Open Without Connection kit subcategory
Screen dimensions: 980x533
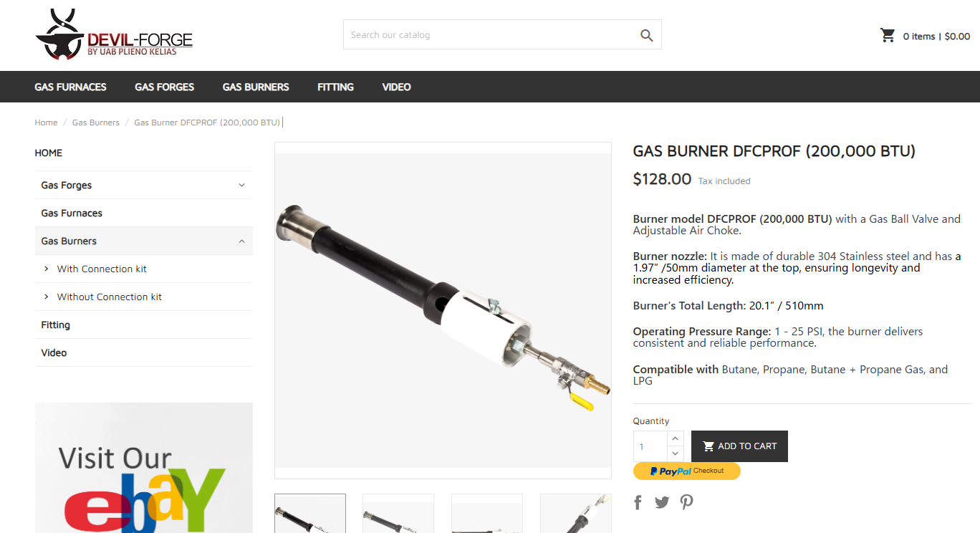tap(110, 297)
